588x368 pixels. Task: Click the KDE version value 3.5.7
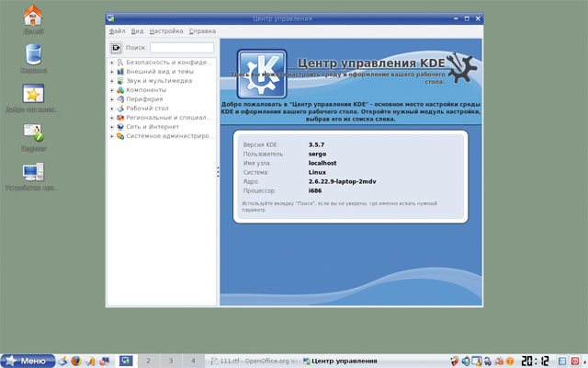click(x=316, y=144)
